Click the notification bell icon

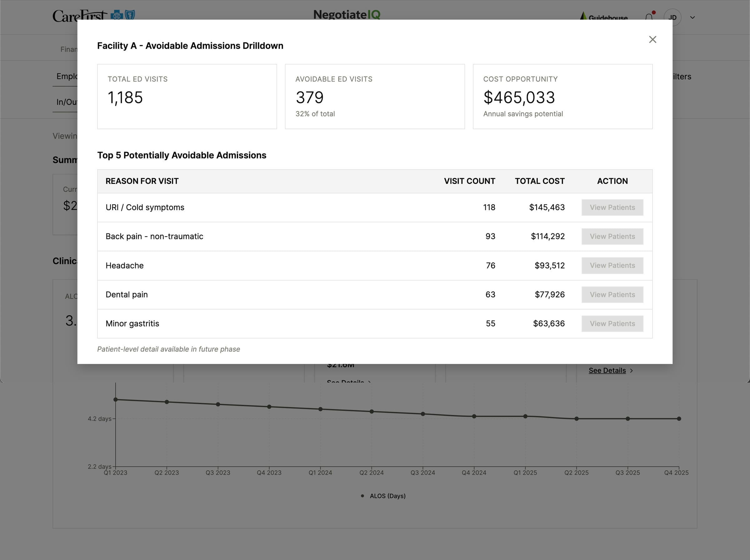click(x=649, y=17)
